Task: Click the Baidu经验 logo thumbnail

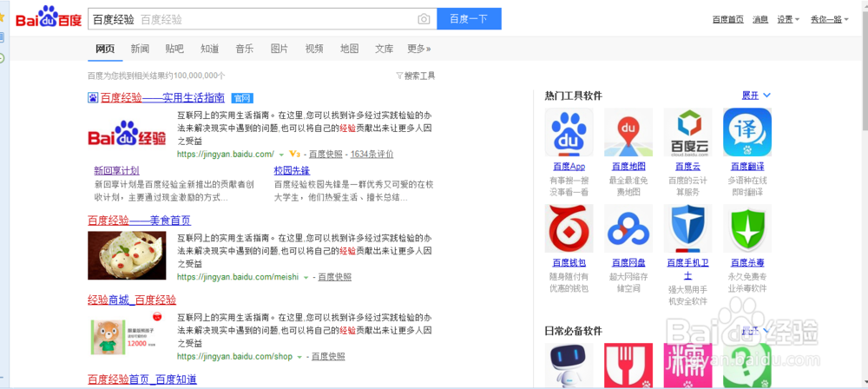Action: (127, 134)
